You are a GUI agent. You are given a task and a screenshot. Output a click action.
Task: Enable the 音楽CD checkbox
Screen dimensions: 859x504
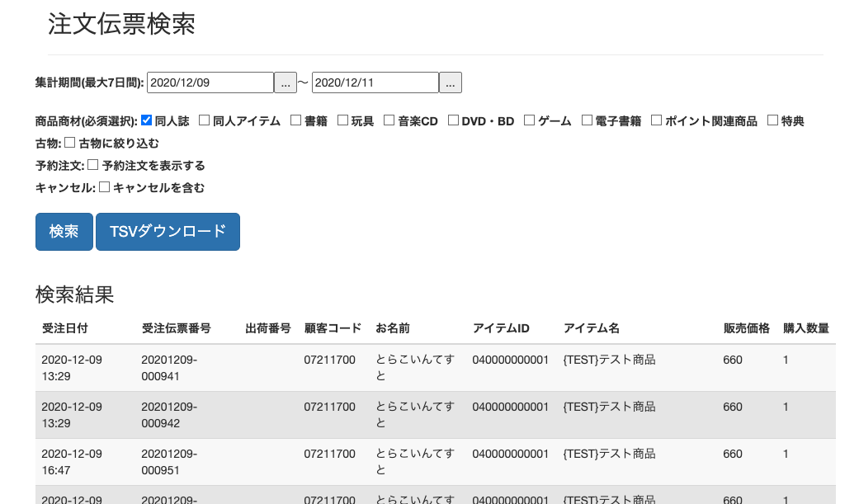coord(388,120)
